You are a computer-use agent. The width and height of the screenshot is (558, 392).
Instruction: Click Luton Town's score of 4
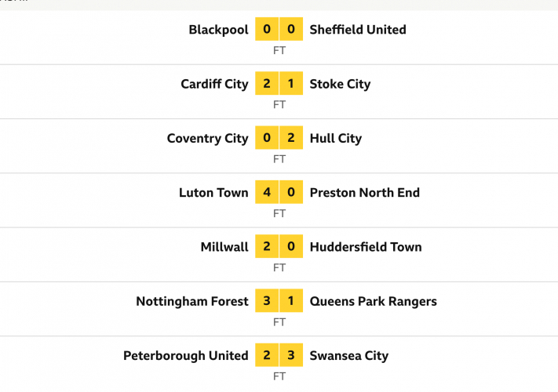tap(267, 192)
